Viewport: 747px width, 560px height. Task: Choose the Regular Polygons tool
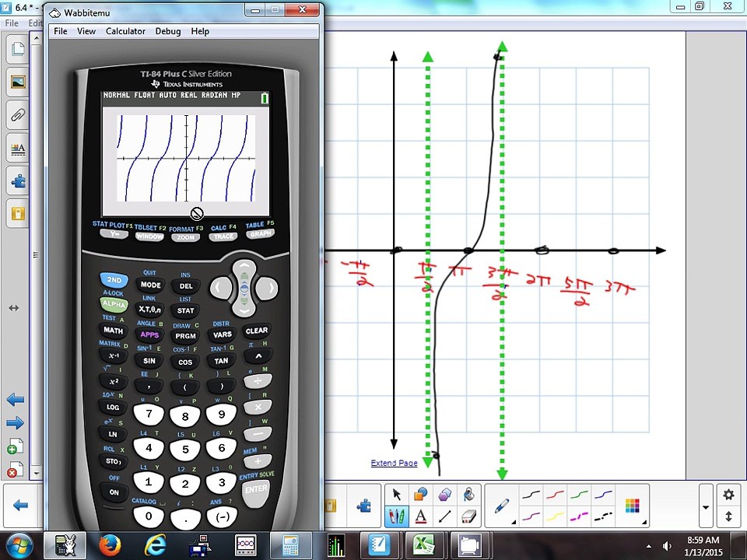tap(444, 495)
